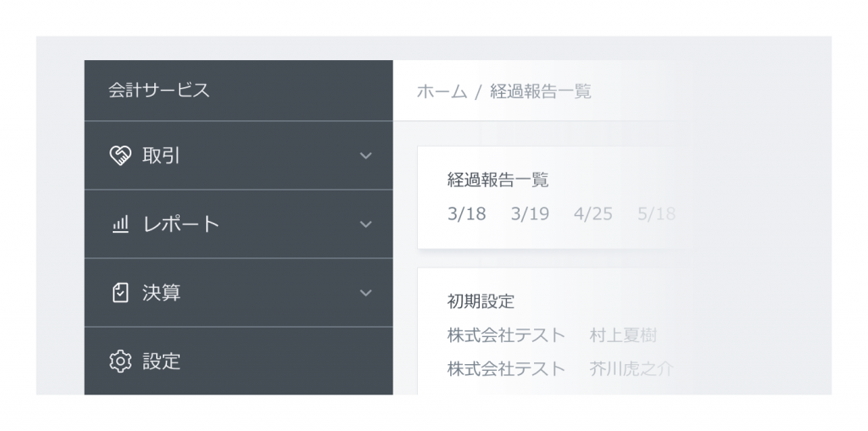Click the handshake icon beside 取引

[x=120, y=156]
